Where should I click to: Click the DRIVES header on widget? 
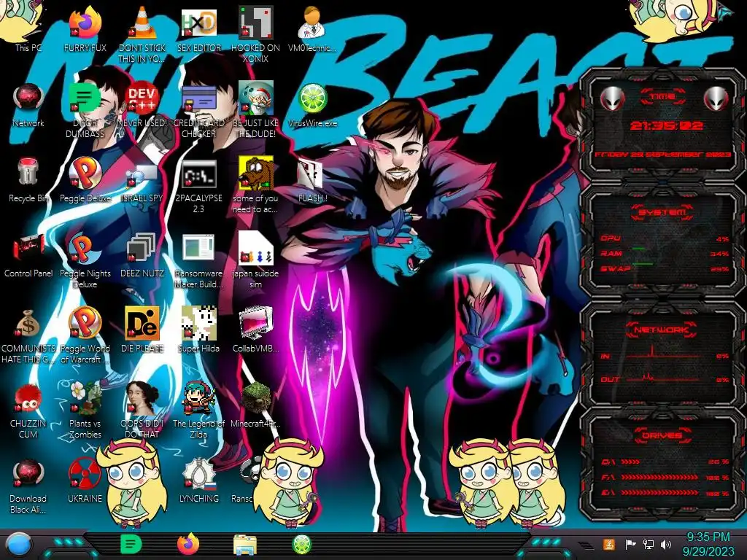pyautogui.click(x=662, y=435)
